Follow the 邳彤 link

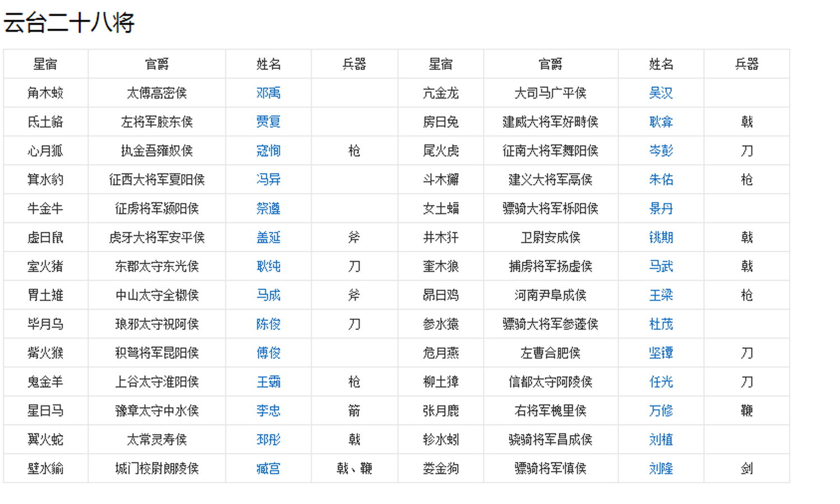(268, 440)
